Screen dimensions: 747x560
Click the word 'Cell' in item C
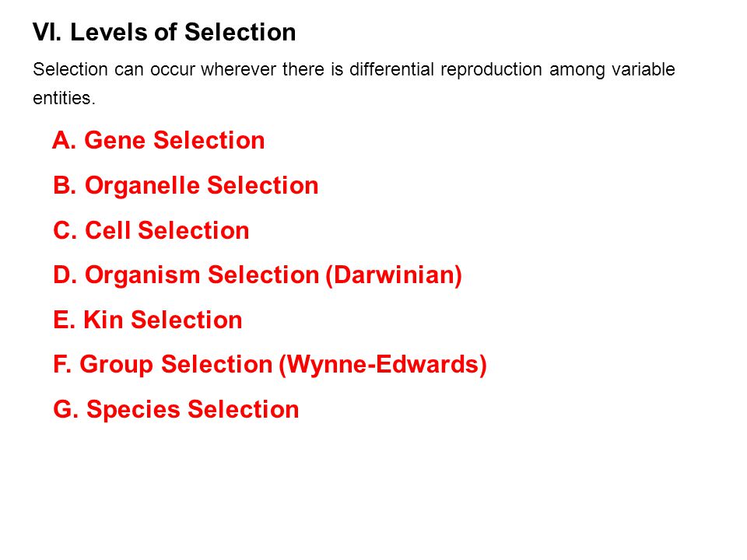pos(107,230)
